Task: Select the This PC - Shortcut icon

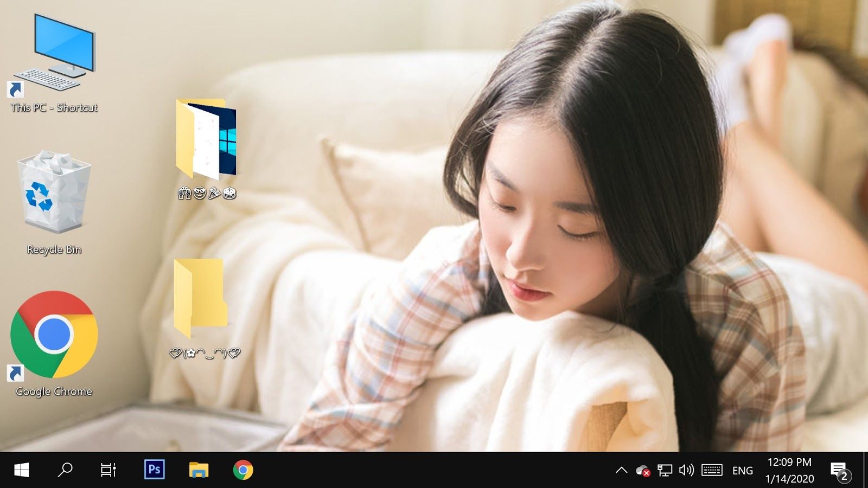Action: tap(53, 60)
